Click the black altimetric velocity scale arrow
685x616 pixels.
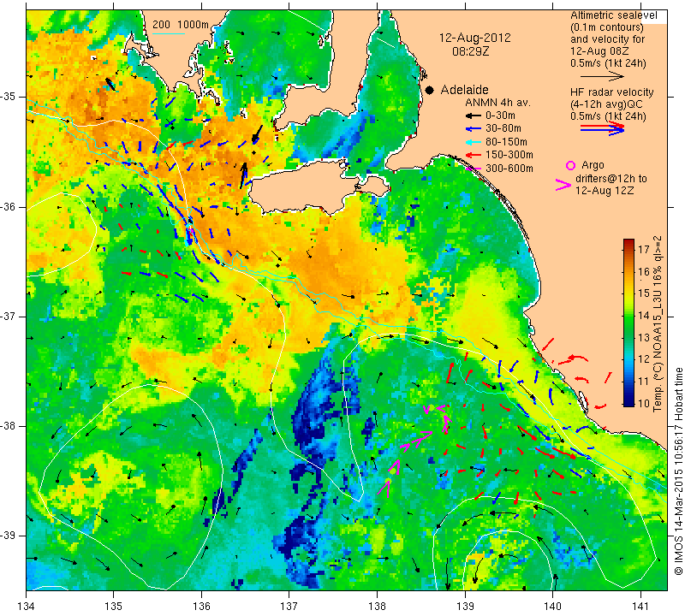point(603,76)
